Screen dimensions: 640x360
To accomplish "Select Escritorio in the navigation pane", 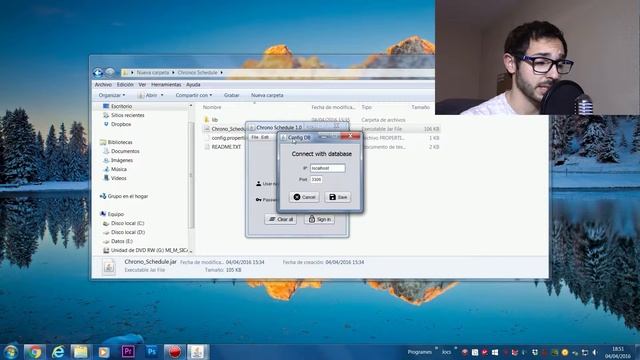I will [118, 106].
